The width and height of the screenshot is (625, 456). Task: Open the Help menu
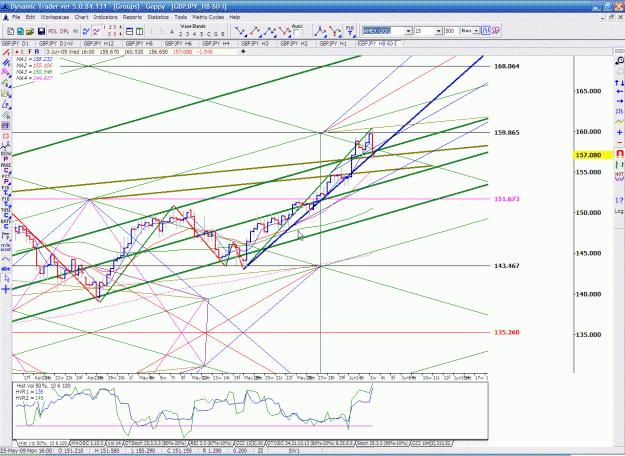[234, 17]
